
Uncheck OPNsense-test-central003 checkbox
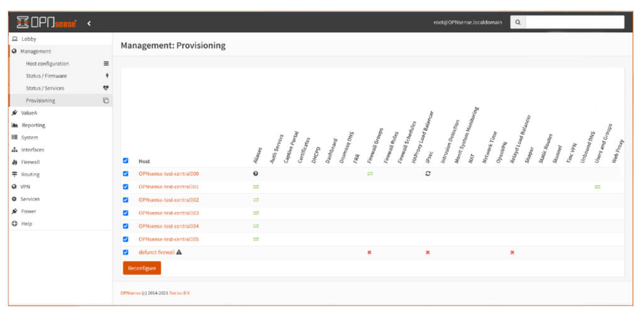pos(126,213)
